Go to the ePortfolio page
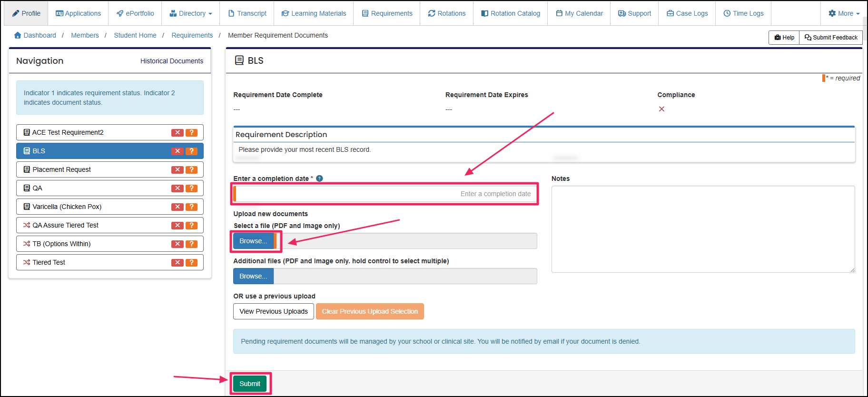This screenshot has height=397, width=868. [135, 13]
